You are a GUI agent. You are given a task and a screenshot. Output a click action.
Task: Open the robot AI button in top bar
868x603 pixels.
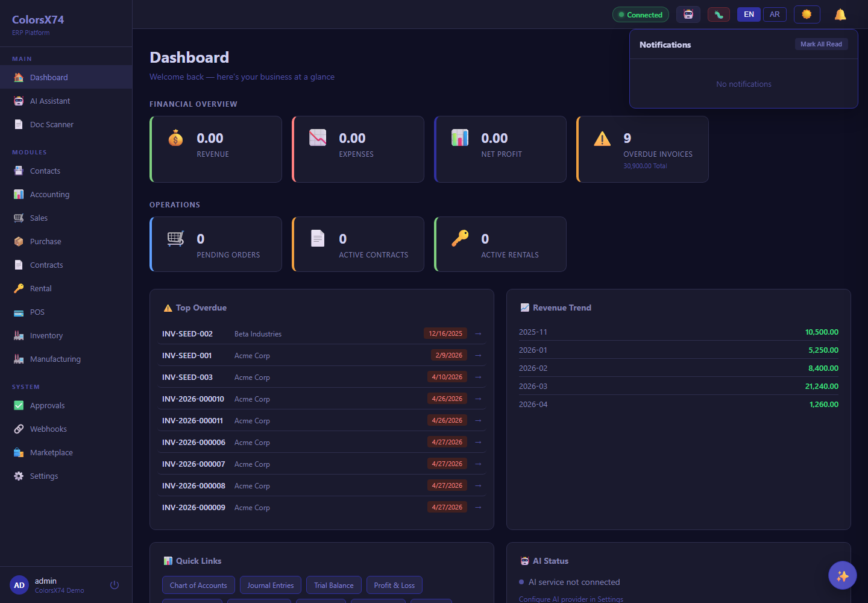click(688, 14)
